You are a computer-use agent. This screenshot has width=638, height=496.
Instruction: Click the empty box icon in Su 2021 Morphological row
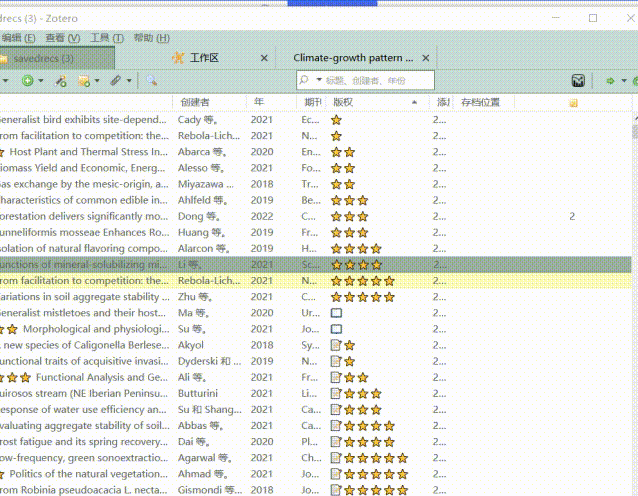click(x=336, y=329)
